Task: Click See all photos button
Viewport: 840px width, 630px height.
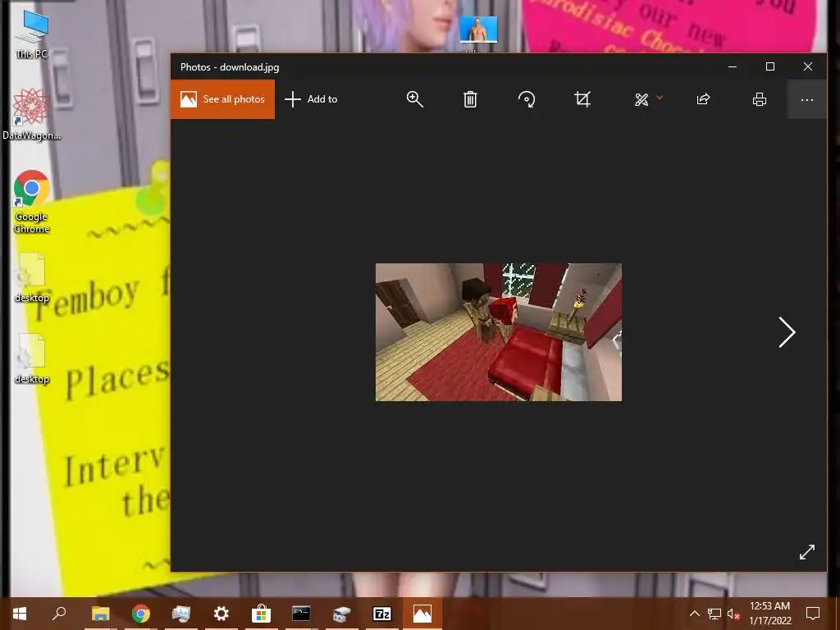Action: (223, 99)
